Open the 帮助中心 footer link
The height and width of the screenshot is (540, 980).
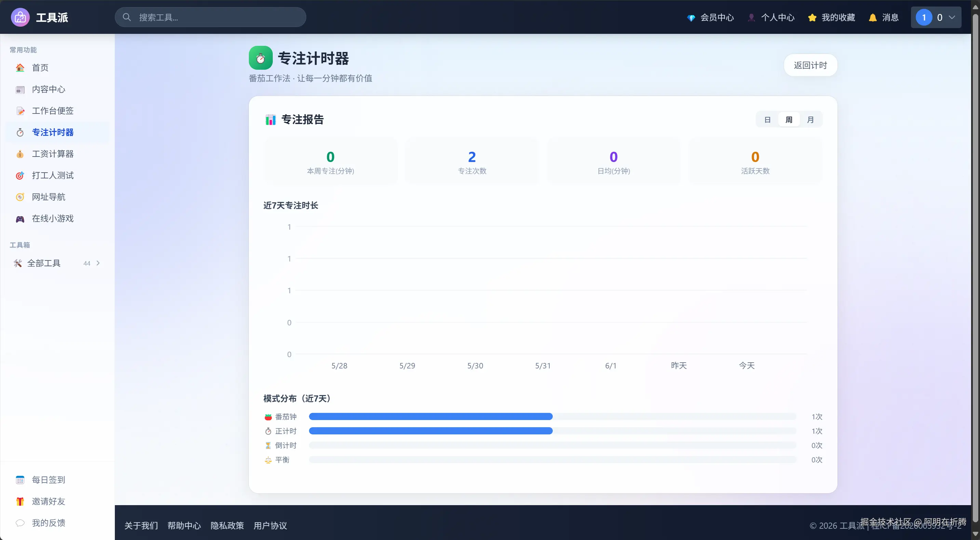point(184,526)
